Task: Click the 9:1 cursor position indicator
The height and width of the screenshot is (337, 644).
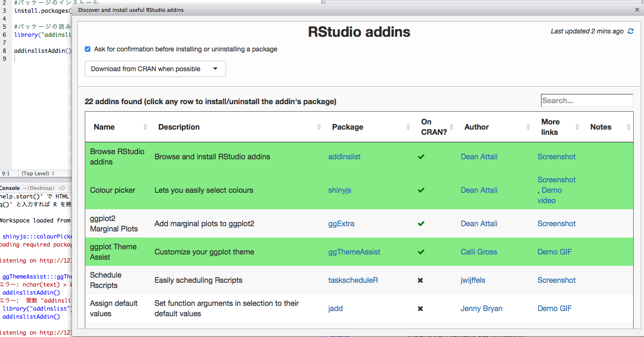Action: tap(6, 173)
